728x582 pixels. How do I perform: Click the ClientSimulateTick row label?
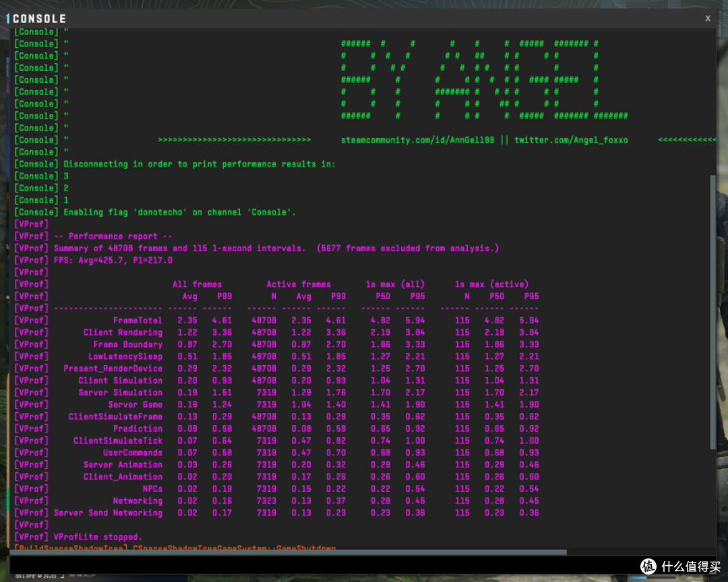coord(118,441)
